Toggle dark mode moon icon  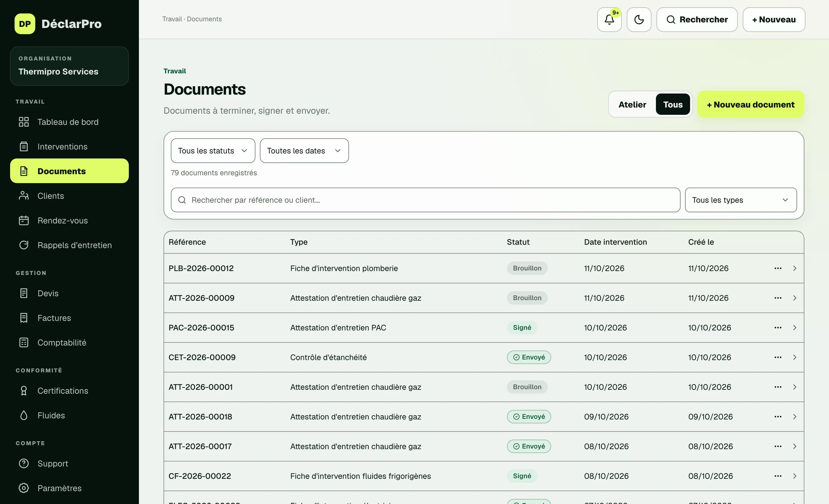[639, 20]
